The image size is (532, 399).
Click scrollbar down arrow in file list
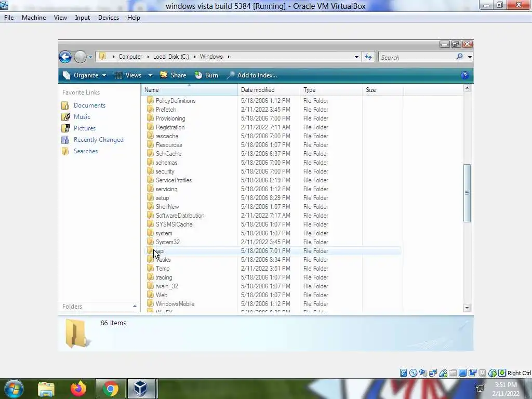point(467,308)
